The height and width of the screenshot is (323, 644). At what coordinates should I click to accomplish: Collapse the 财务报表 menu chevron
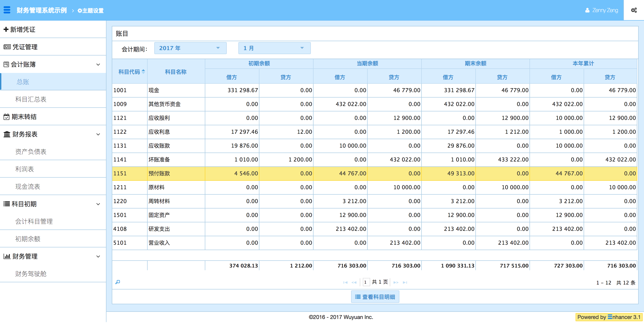pos(98,134)
